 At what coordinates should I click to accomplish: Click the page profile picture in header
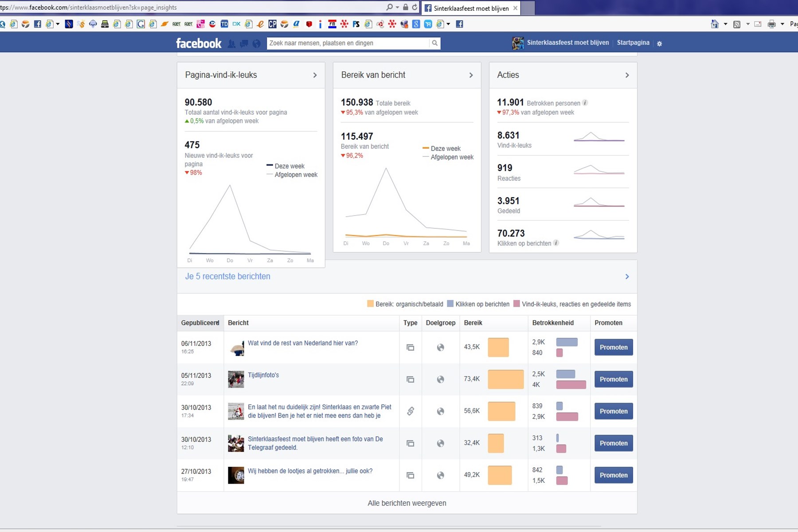click(518, 43)
